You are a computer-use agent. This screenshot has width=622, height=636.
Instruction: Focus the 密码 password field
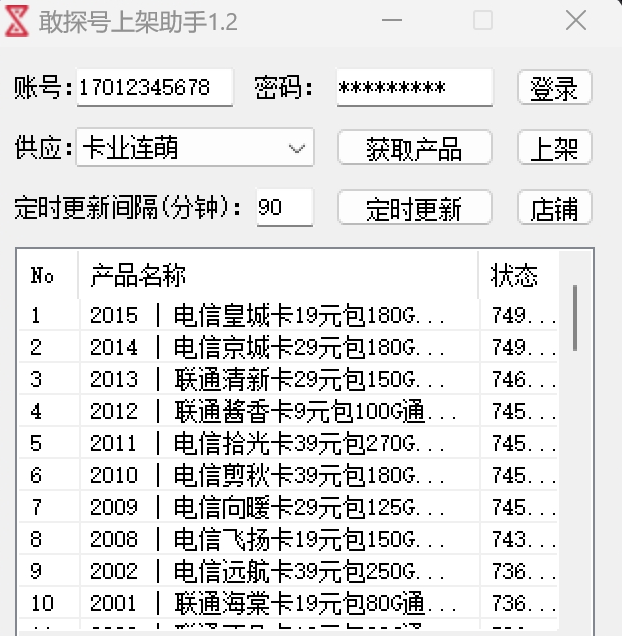click(x=415, y=88)
